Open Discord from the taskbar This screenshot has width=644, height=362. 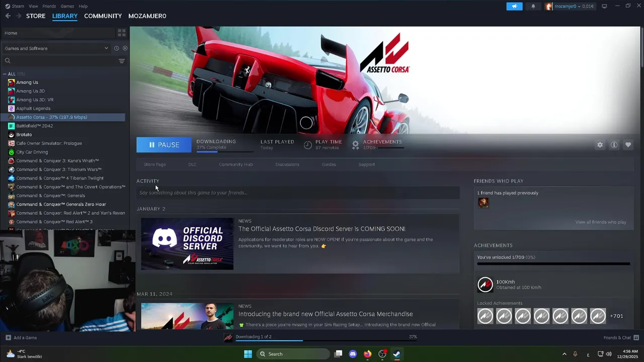(353, 354)
